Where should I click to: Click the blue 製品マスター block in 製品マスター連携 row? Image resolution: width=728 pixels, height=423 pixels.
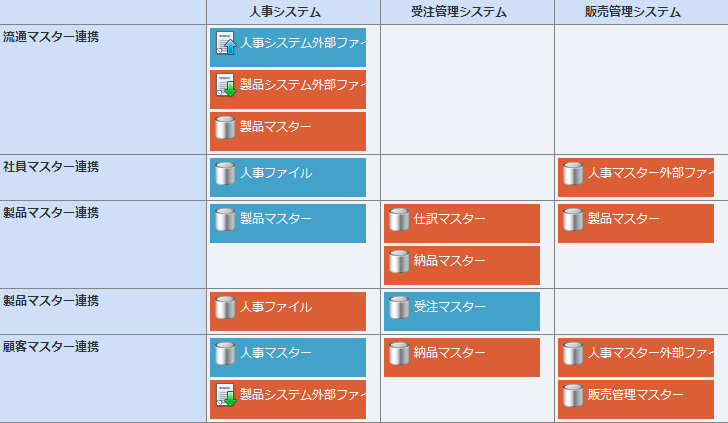(x=288, y=223)
